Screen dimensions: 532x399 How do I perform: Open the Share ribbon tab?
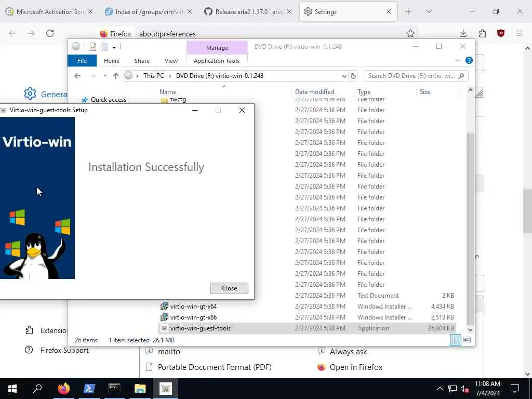(x=142, y=61)
